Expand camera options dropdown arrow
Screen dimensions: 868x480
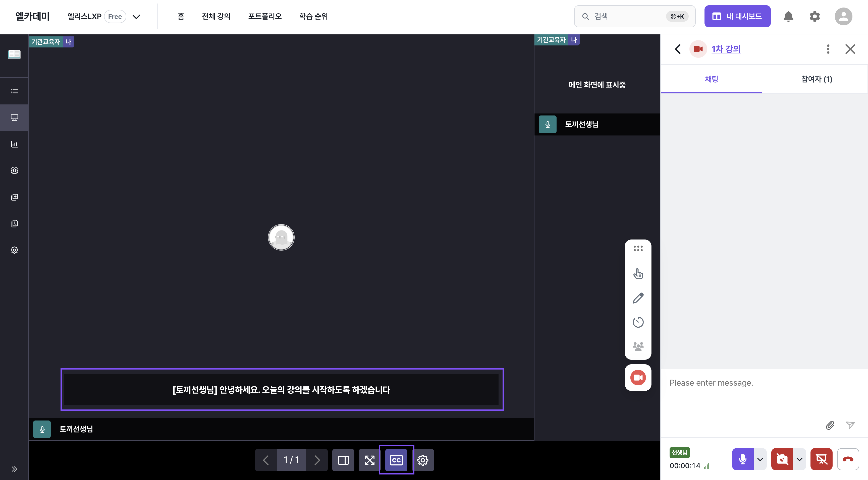point(799,459)
